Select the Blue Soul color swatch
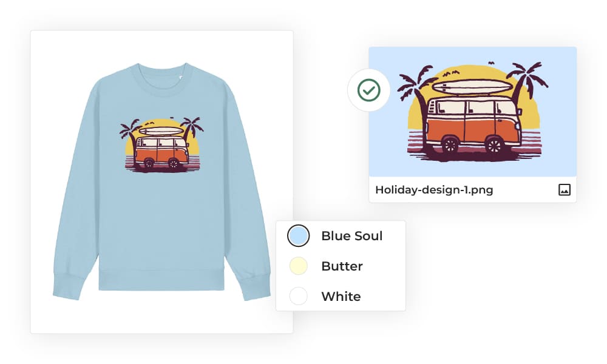The image size is (607, 364). pos(299,235)
